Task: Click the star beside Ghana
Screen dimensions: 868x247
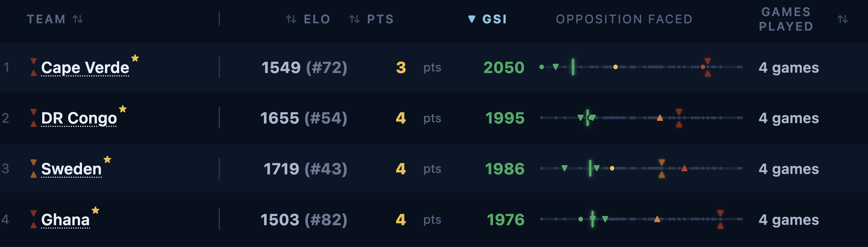Action: pos(95,210)
